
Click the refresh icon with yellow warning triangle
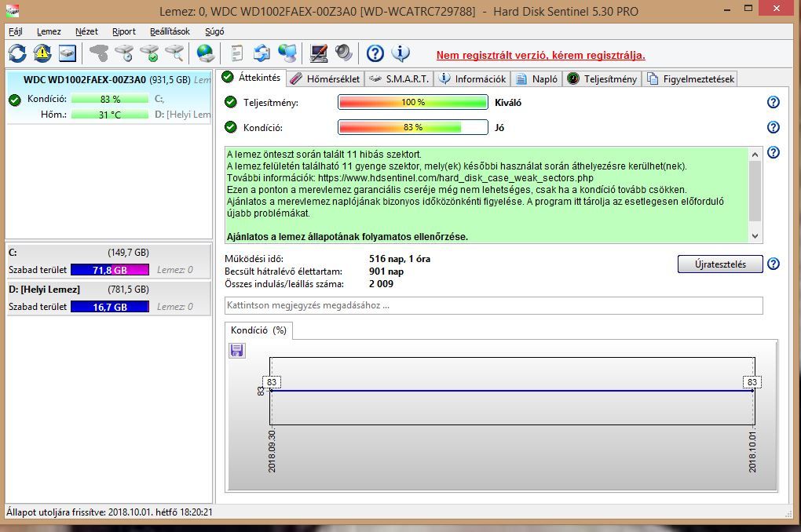tap(42, 53)
